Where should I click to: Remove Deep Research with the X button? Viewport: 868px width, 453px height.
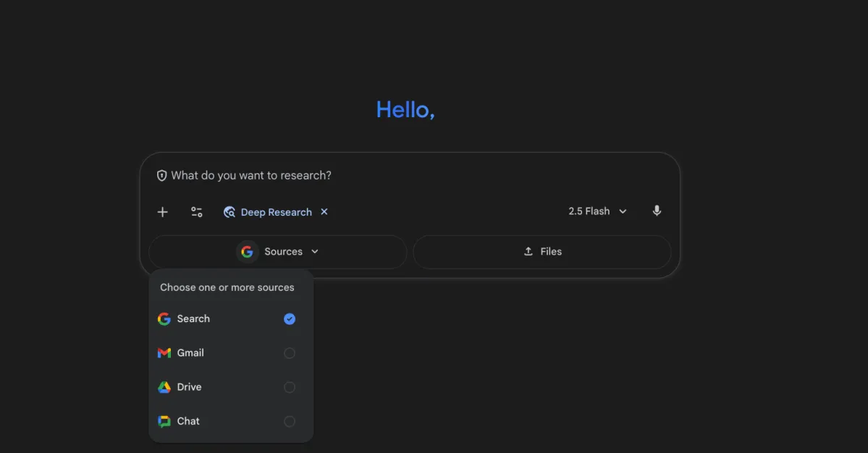coord(324,211)
